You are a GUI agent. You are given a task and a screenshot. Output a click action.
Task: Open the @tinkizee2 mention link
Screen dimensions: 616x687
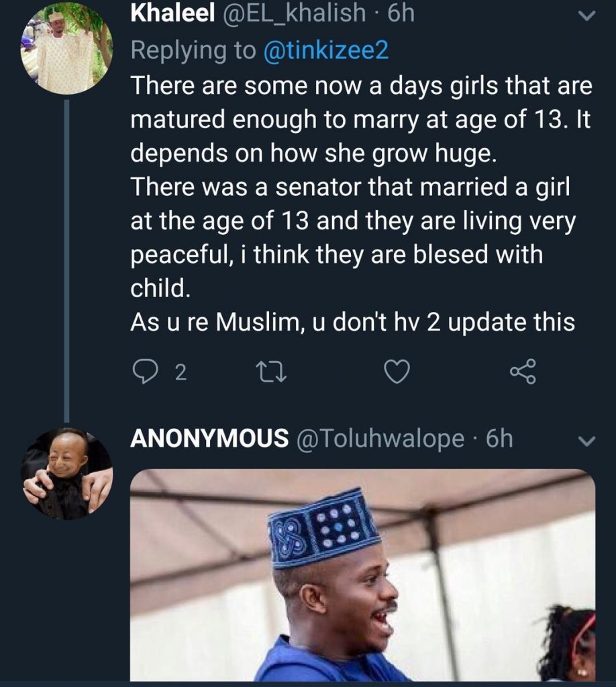pos(329,50)
